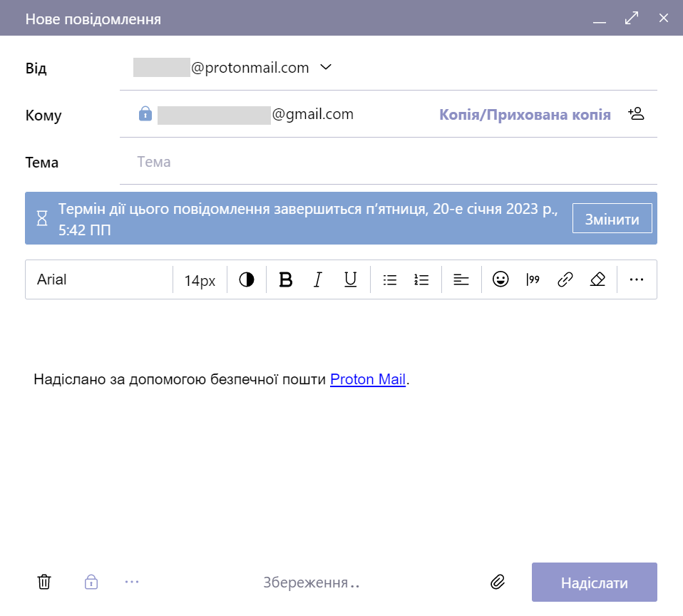Open the Arial font dropdown

[x=100, y=279]
